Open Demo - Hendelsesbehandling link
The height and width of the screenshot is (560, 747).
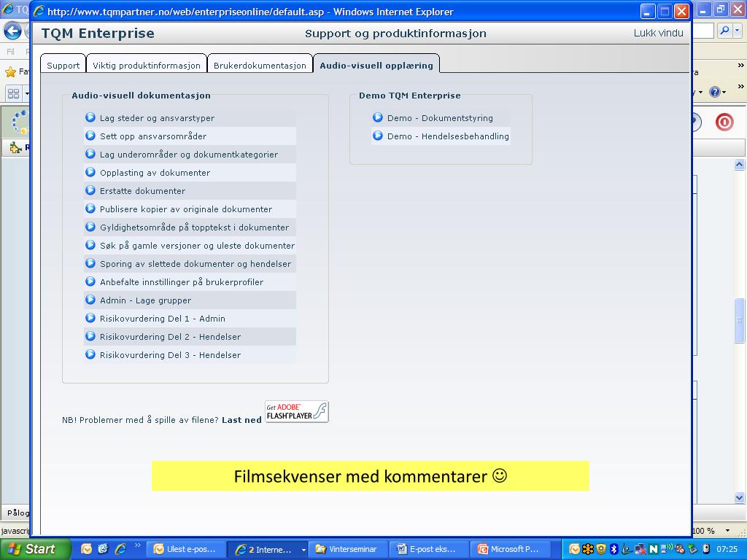tap(448, 136)
